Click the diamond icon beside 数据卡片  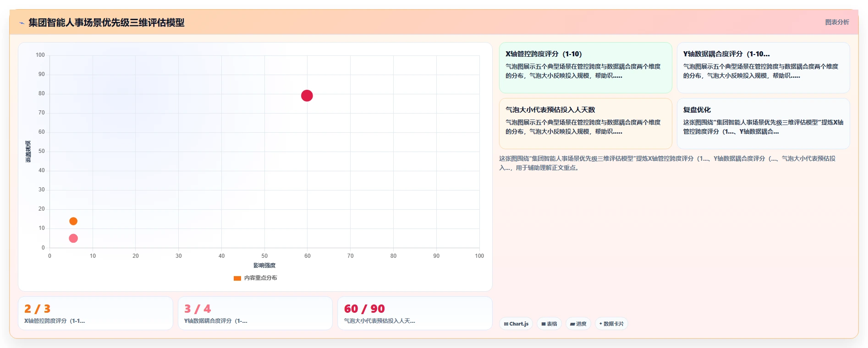tap(601, 324)
